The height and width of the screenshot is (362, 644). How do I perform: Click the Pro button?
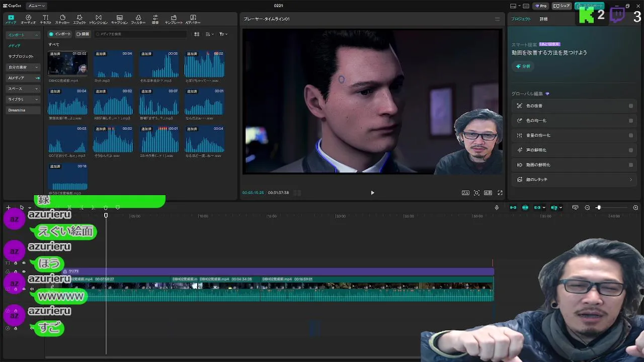[x=541, y=6]
